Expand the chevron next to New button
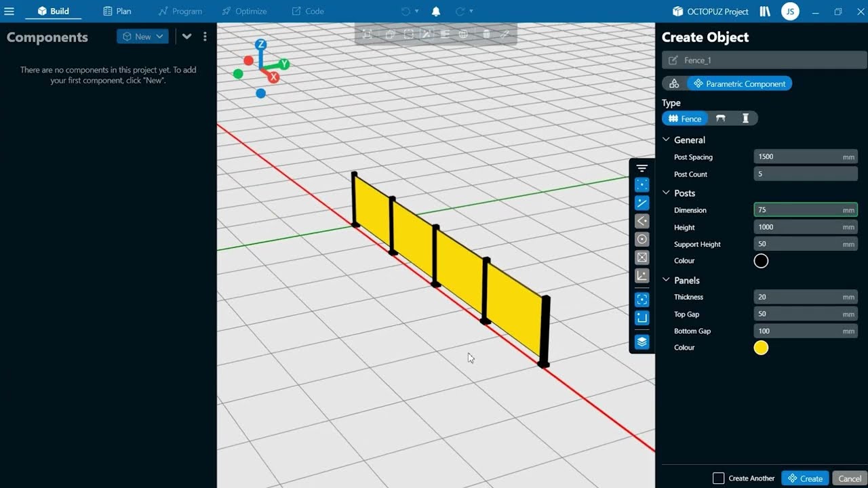The image size is (868, 488). coord(186,37)
